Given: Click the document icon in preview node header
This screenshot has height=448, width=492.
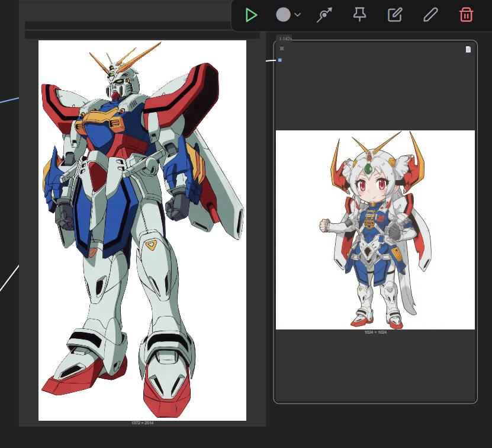Looking at the screenshot, I should [468, 49].
